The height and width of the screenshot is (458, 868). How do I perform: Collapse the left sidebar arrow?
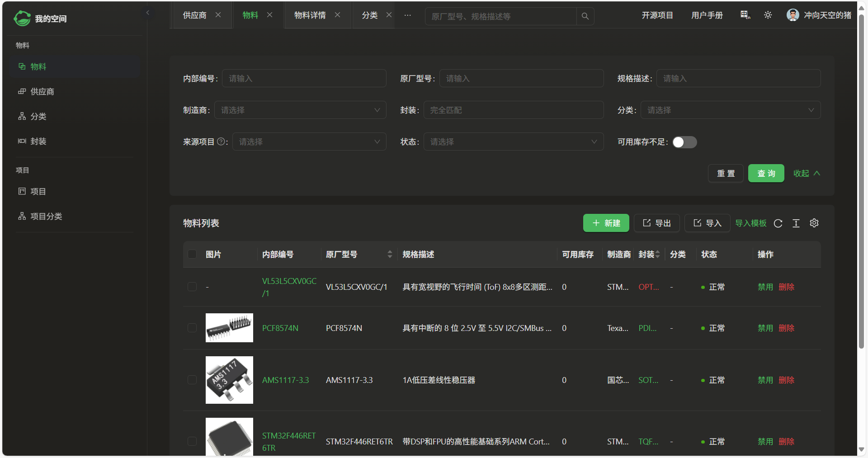[x=147, y=13]
